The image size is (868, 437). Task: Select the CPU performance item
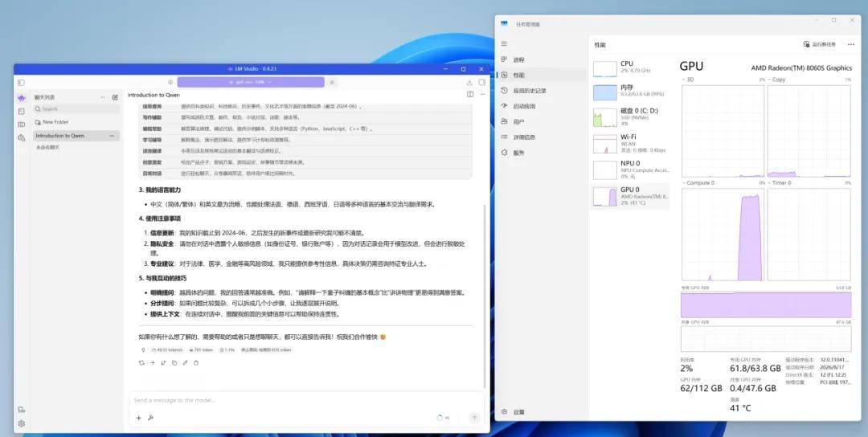point(631,67)
